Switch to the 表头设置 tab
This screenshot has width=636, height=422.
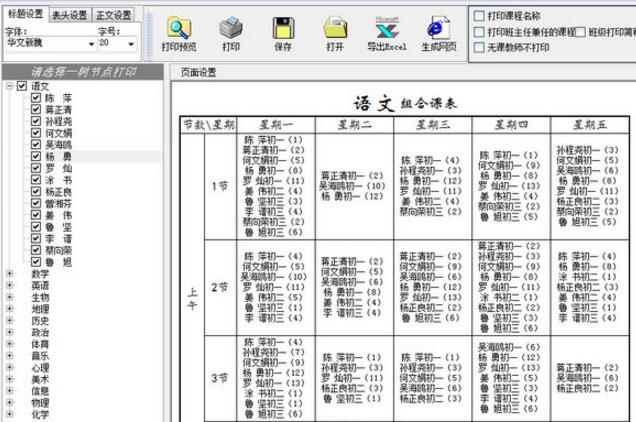coord(69,15)
